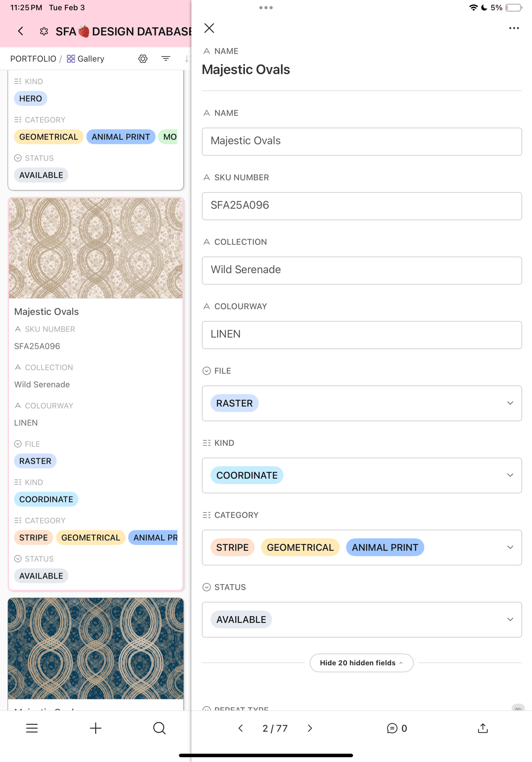The image size is (532, 762).
Task: Tap the SFA DESIGN DATABASE title
Action: coord(123,32)
